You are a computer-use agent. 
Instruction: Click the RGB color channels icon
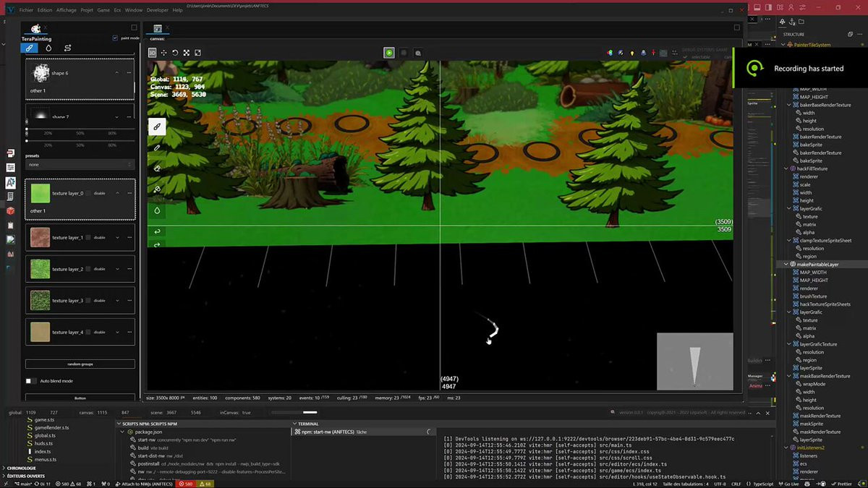click(610, 53)
